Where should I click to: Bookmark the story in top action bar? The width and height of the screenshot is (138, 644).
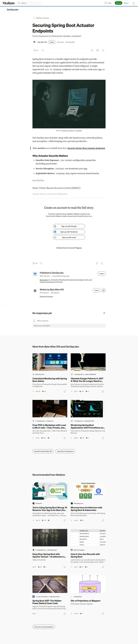pyautogui.click(x=92, y=50)
